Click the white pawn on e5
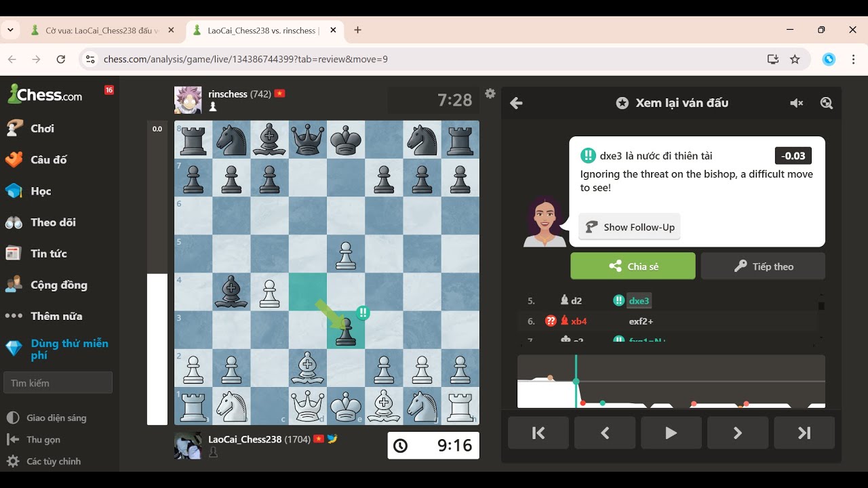The image size is (868, 488). (x=346, y=254)
